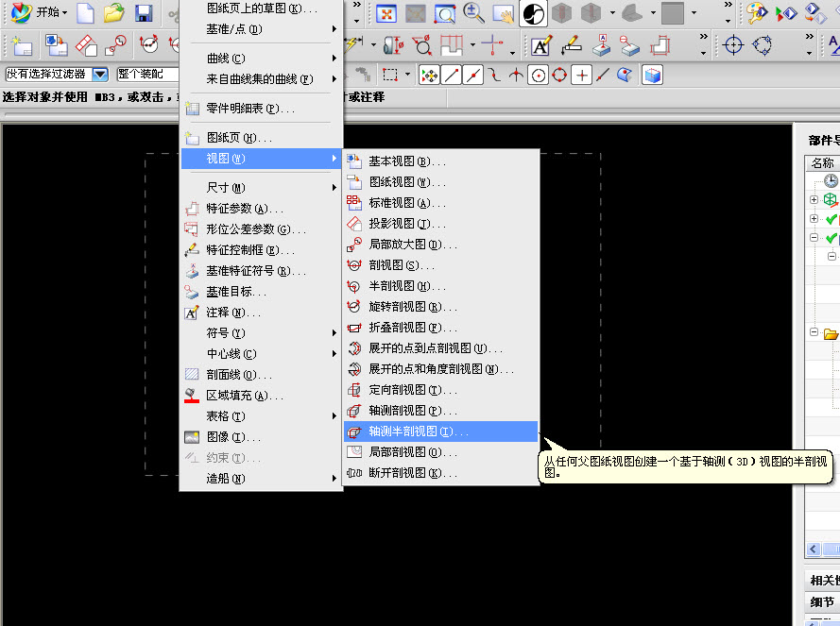Select highlighted 轴测半剖视图(I) menu entry
The height and width of the screenshot is (626, 840).
(x=440, y=431)
